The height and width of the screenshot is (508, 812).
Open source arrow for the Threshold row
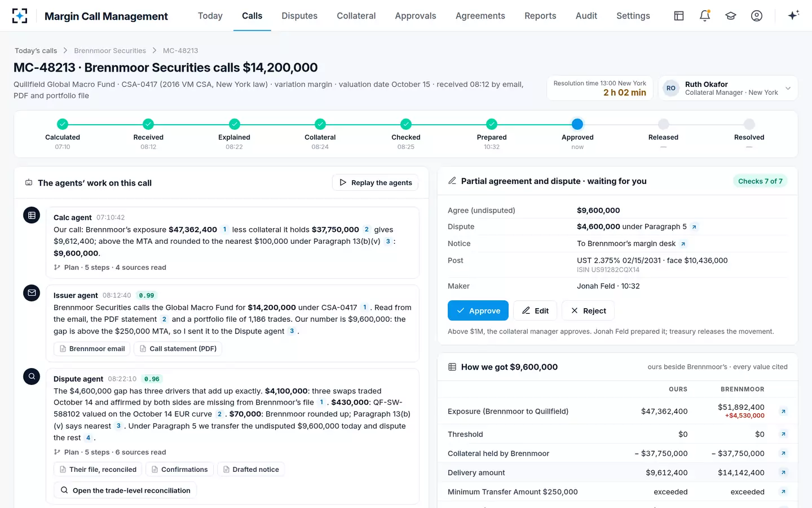pyautogui.click(x=783, y=434)
